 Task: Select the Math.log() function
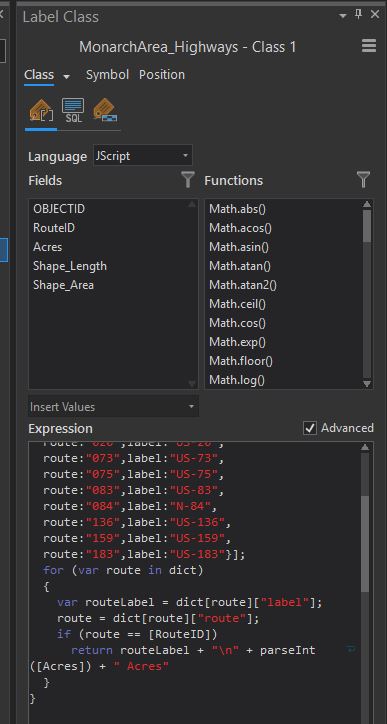point(237,380)
